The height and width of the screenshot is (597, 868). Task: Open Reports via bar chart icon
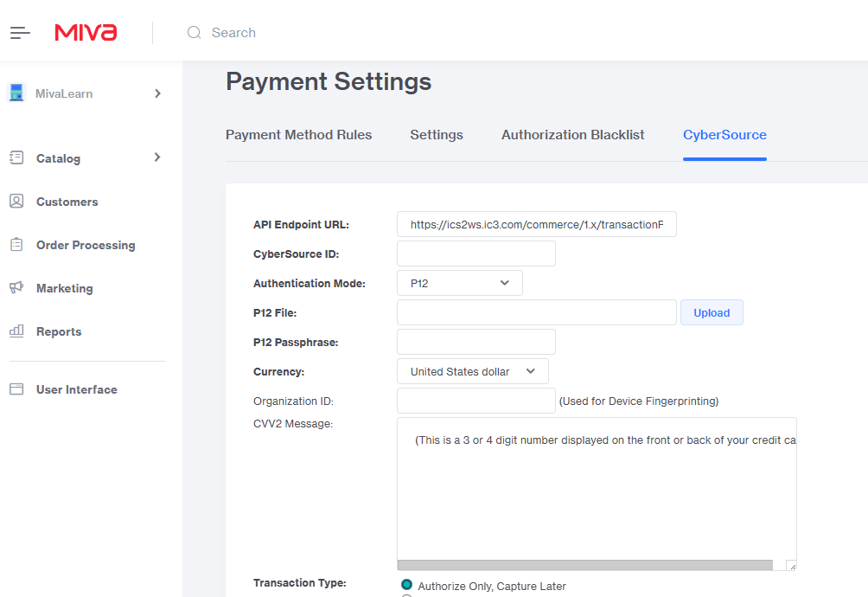click(16, 331)
